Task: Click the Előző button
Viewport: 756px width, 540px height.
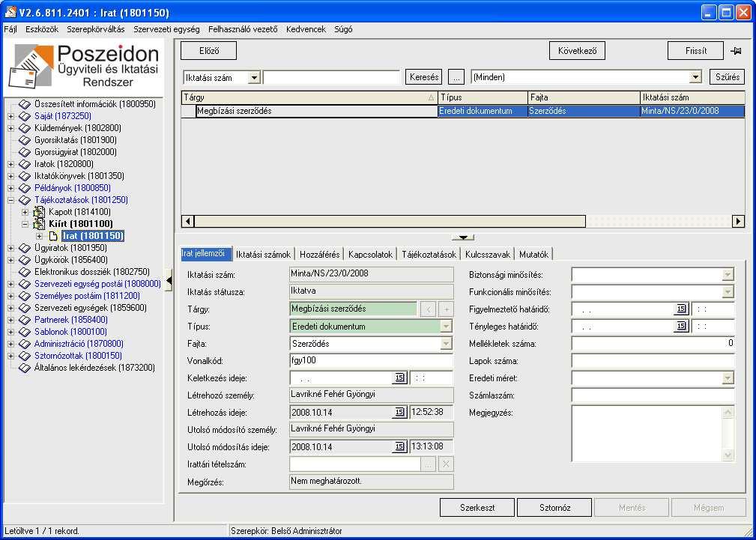Action: click(x=208, y=51)
